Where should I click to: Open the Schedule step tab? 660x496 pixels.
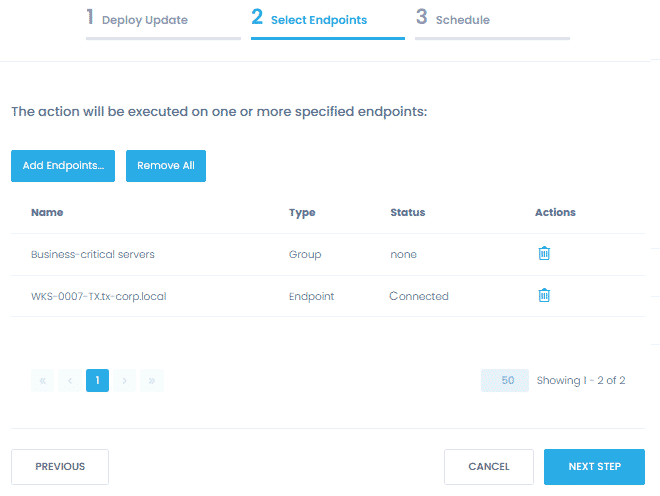click(x=492, y=23)
